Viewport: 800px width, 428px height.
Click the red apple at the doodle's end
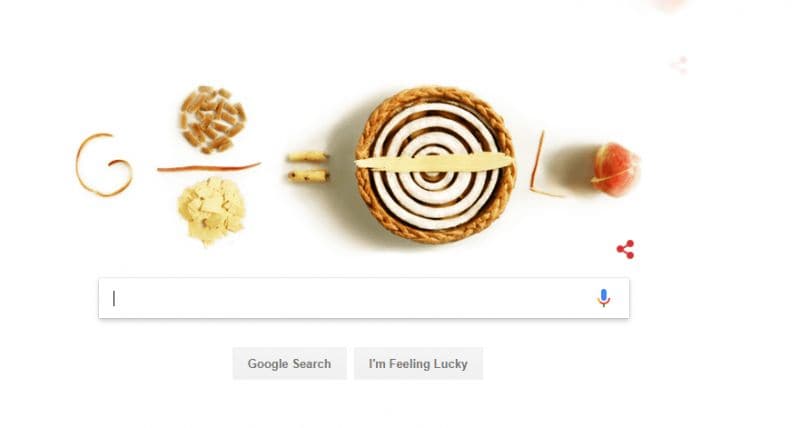click(x=615, y=169)
